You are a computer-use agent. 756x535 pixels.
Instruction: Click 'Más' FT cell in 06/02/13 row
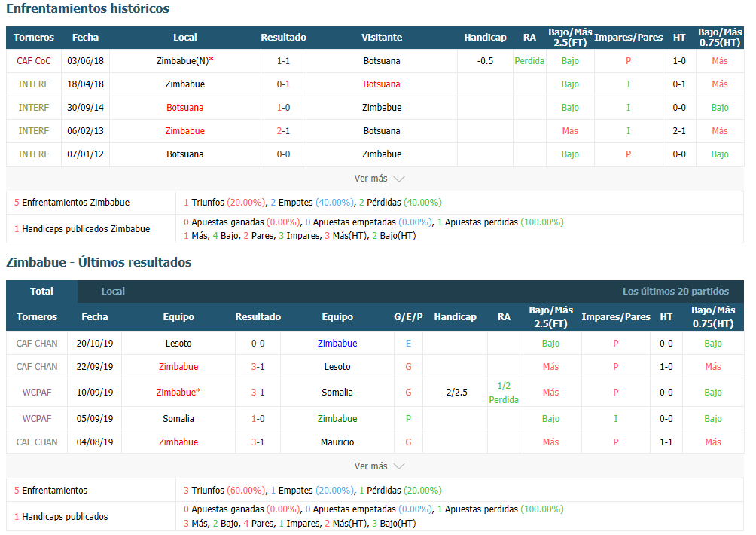click(570, 130)
